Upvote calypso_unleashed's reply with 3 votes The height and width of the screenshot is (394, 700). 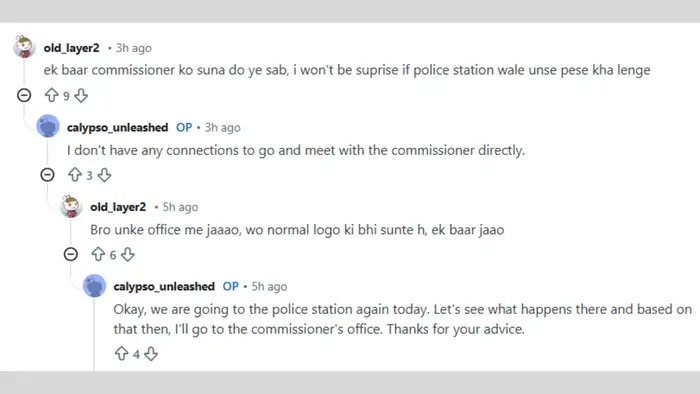point(75,174)
